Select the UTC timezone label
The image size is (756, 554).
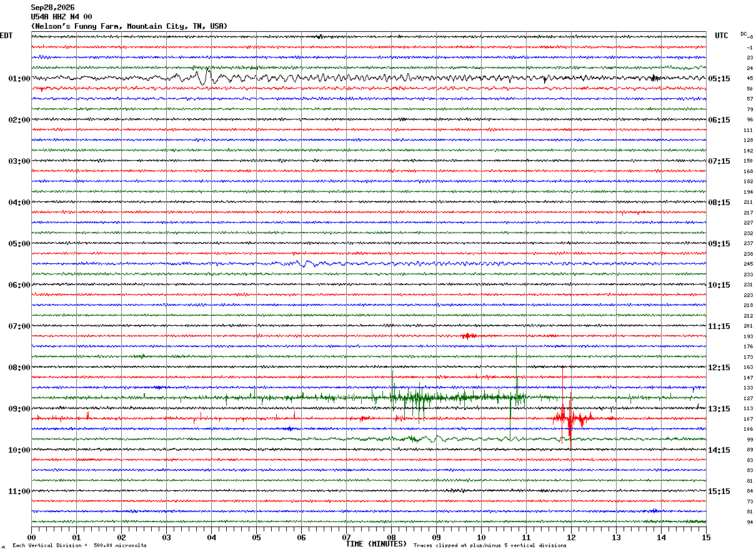coord(722,36)
